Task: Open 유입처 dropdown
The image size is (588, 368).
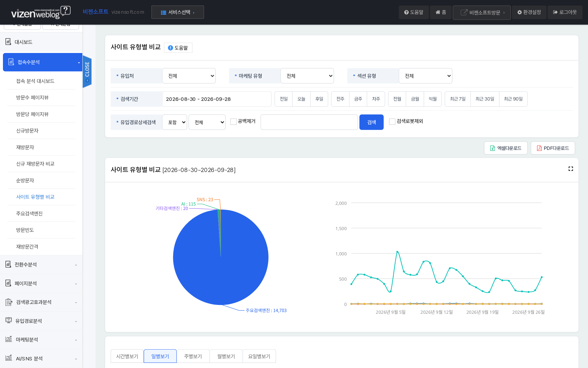Action: (189, 76)
